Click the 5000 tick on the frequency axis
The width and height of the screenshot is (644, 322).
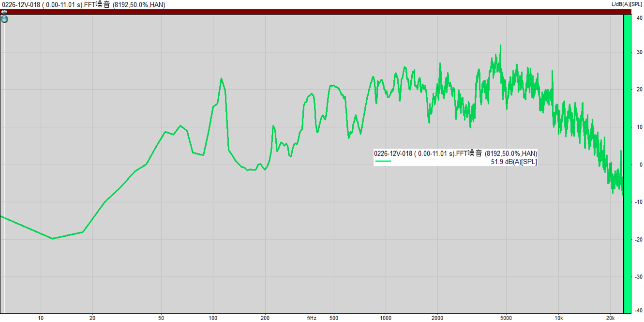pyautogui.click(x=506, y=318)
